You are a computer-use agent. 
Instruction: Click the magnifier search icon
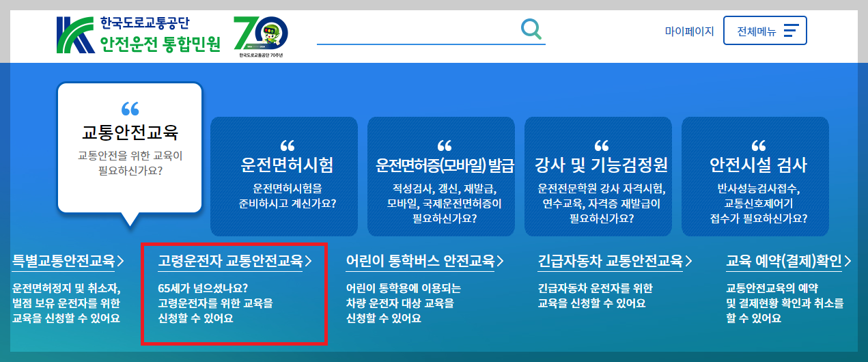(x=531, y=29)
